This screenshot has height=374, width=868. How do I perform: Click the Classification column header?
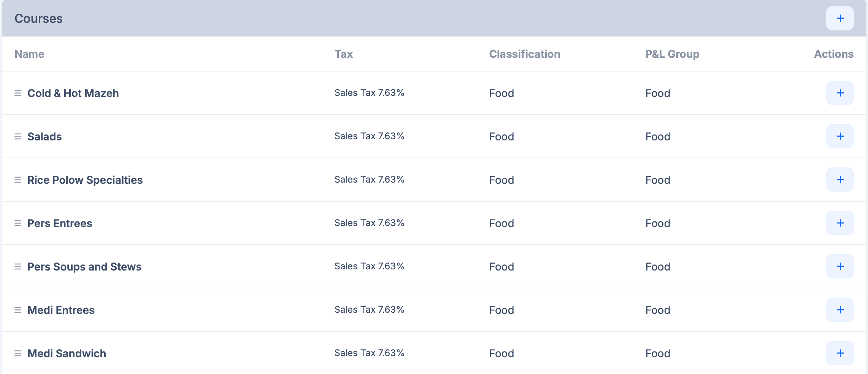tap(524, 54)
